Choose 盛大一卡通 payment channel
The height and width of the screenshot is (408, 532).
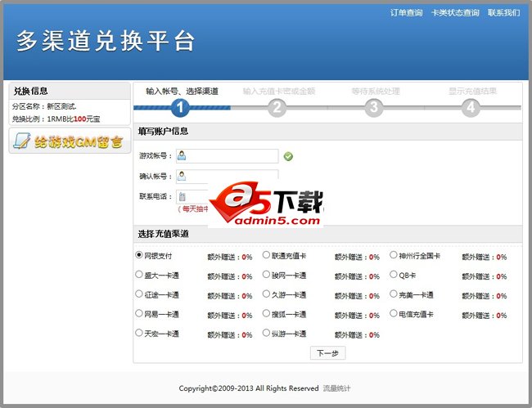point(139,274)
